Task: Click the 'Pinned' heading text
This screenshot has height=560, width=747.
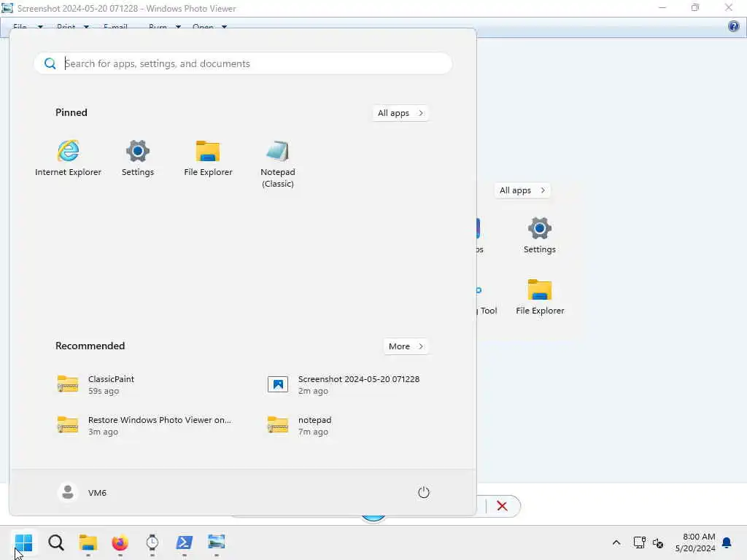Action: click(x=71, y=112)
